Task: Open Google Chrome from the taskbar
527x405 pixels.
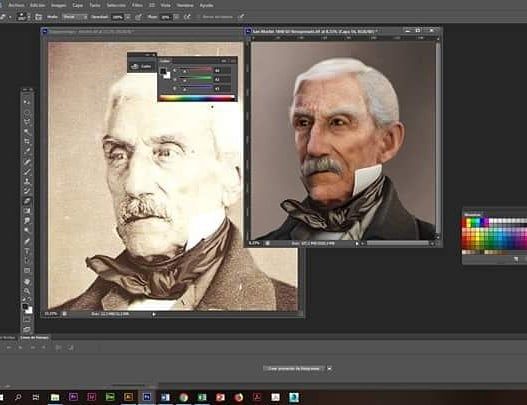Action: click(x=184, y=397)
